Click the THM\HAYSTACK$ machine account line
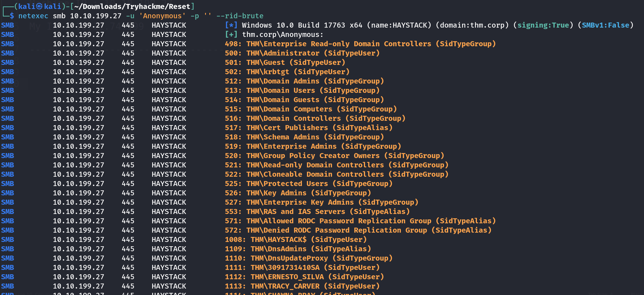Screen dimensions: 644x295 [x=295, y=239]
